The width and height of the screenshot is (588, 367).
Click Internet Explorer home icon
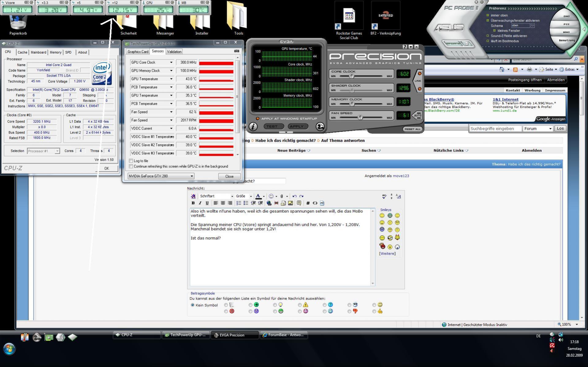pos(502,69)
